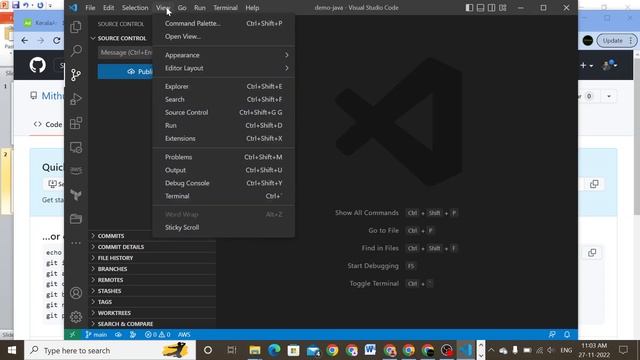Screen dimensions: 640x360
Task: Click errors and warnings status indicator
Action: point(158,334)
